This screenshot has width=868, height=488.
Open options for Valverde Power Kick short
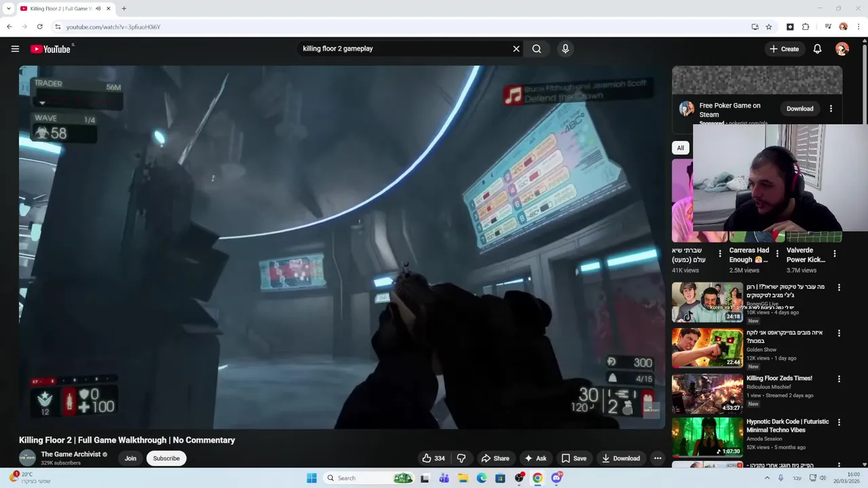(x=835, y=253)
